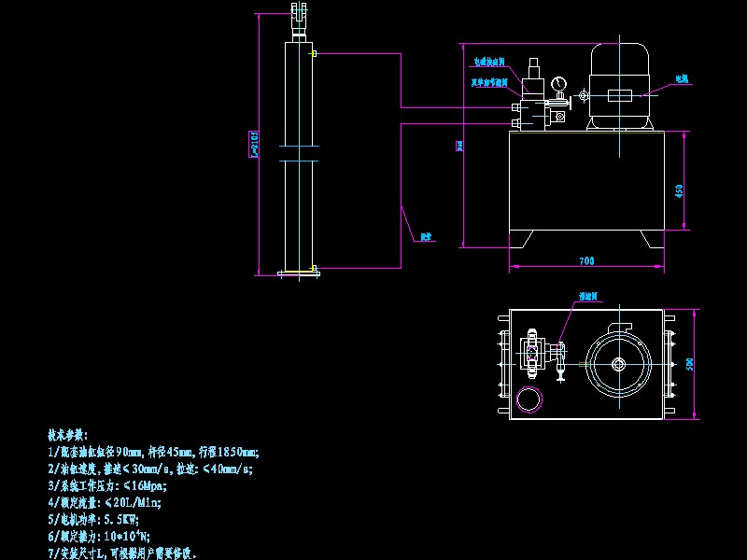This screenshot has width=747, height=560.
Task: Select parameter line 2 containing '30mm/s'
Action: [x=150, y=469]
